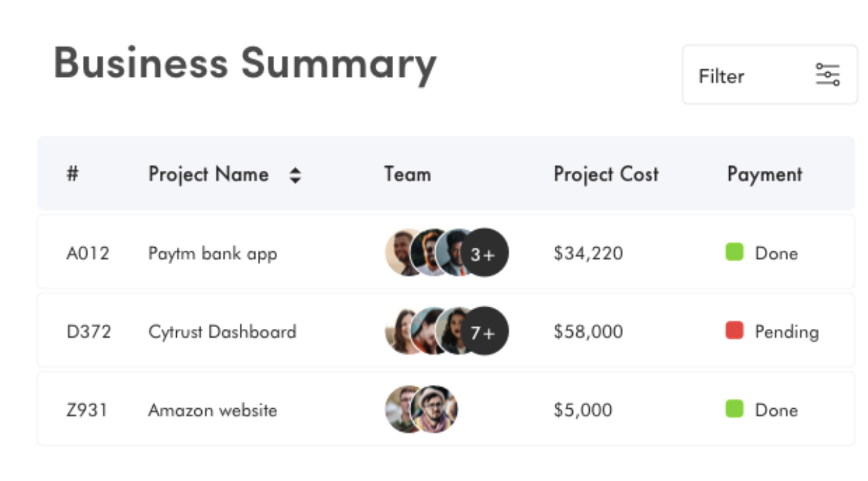
Task: Click green status square for Paytm bank app
Action: coord(735,252)
